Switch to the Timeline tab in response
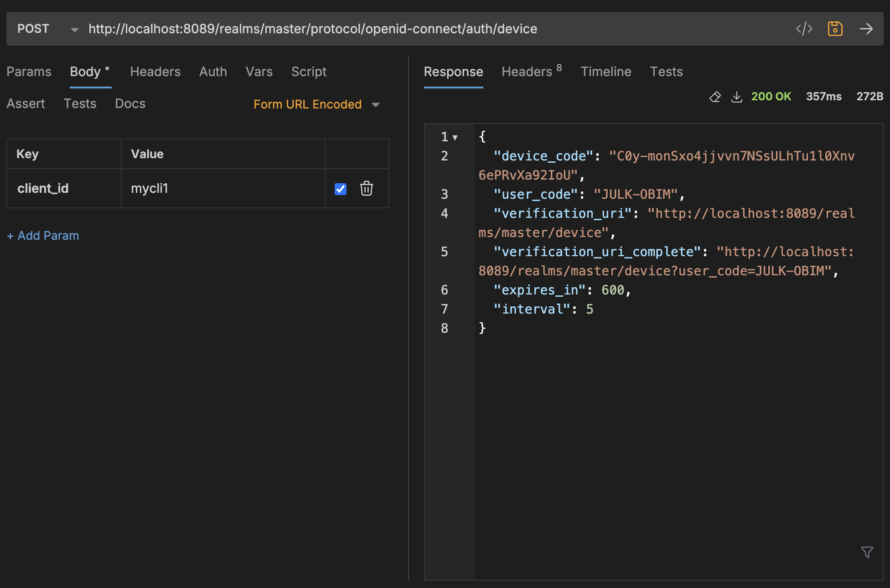Image resolution: width=890 pixels, height=588 pixels. [x=605, y=71]
